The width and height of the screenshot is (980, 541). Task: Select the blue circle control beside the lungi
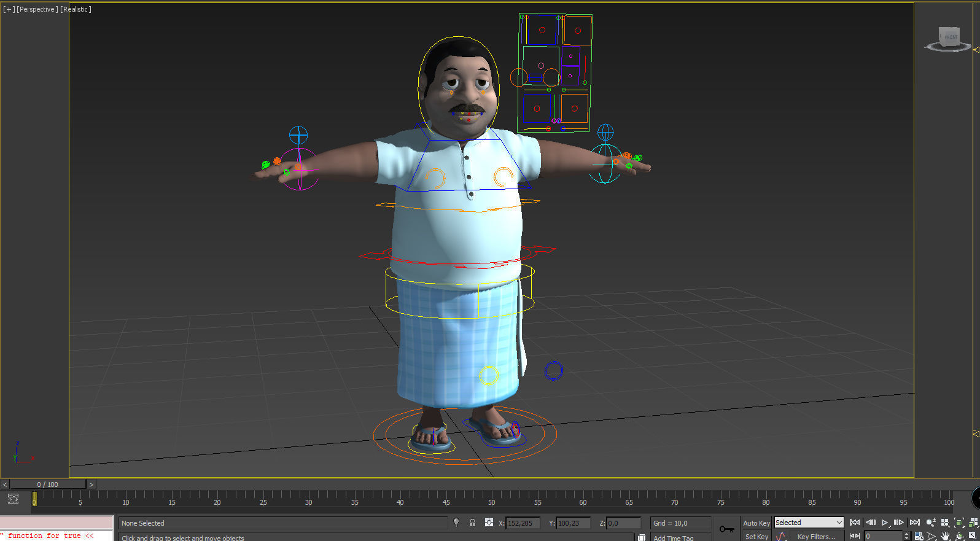554,370
